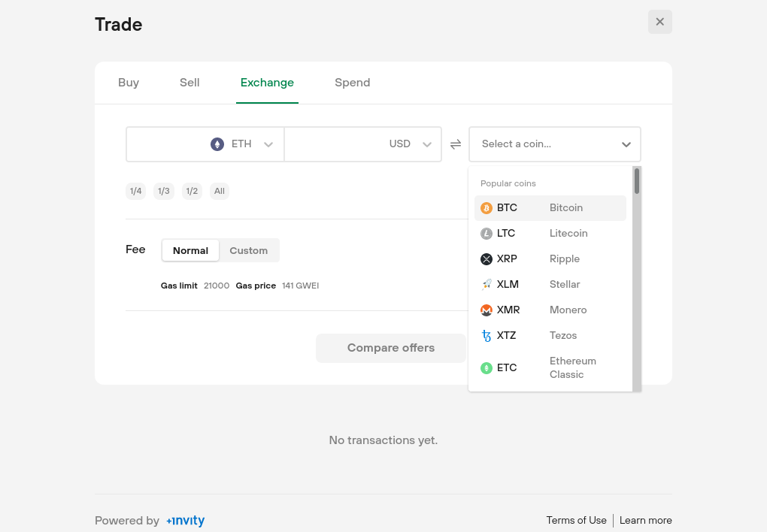The image size is (767, 532).
Task: Expand the ETH currency dropdown chevron
Action: 268,144
